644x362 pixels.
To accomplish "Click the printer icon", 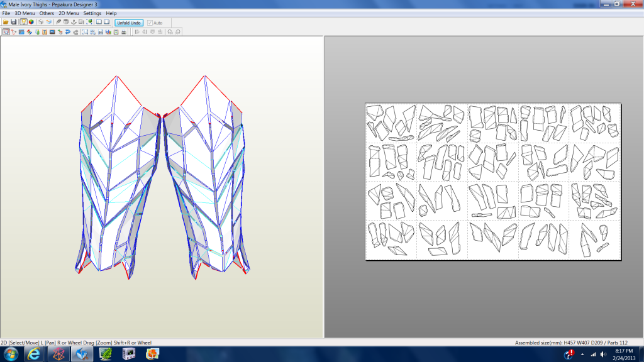I will pos(124,31).
